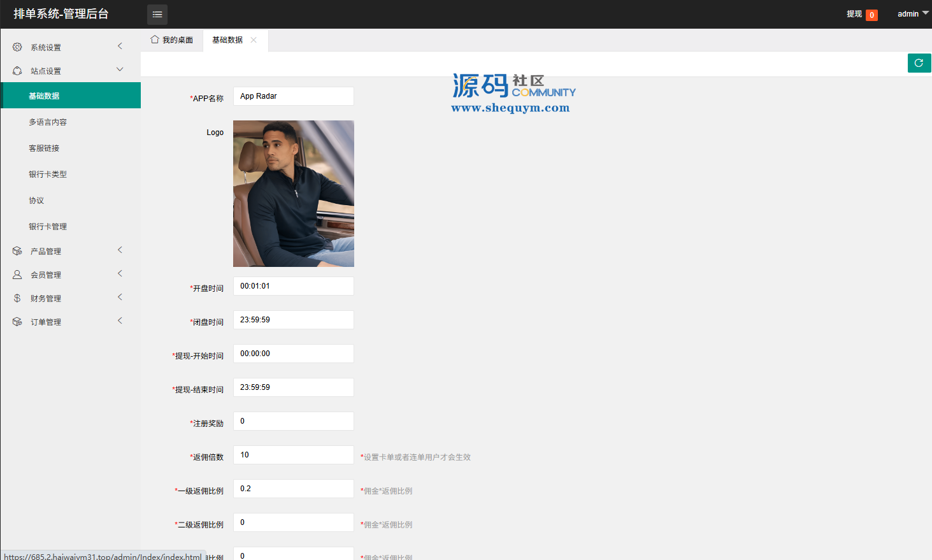Click the dollar icon beside 财务管理
932x560 pixels.
pos(17,298)
